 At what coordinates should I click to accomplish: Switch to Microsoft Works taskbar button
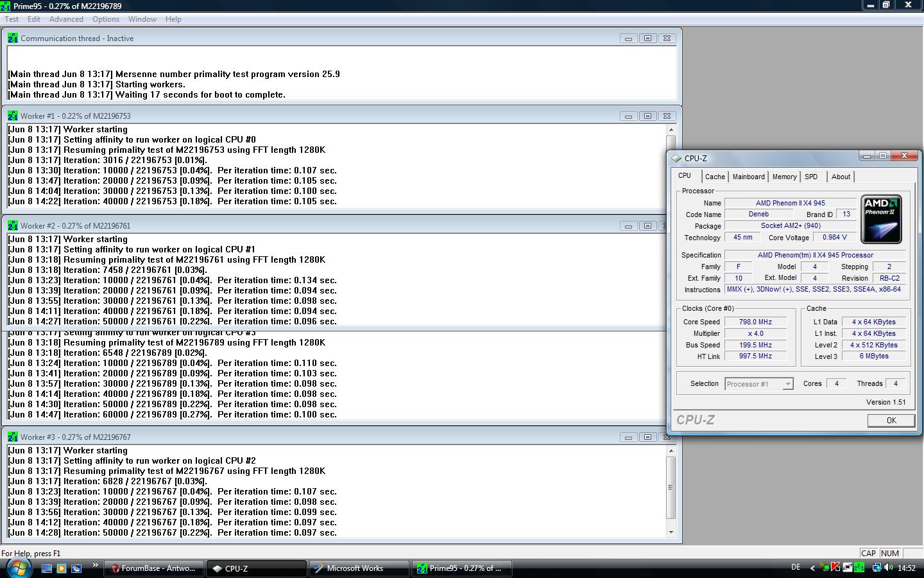(x=359, y=568)
